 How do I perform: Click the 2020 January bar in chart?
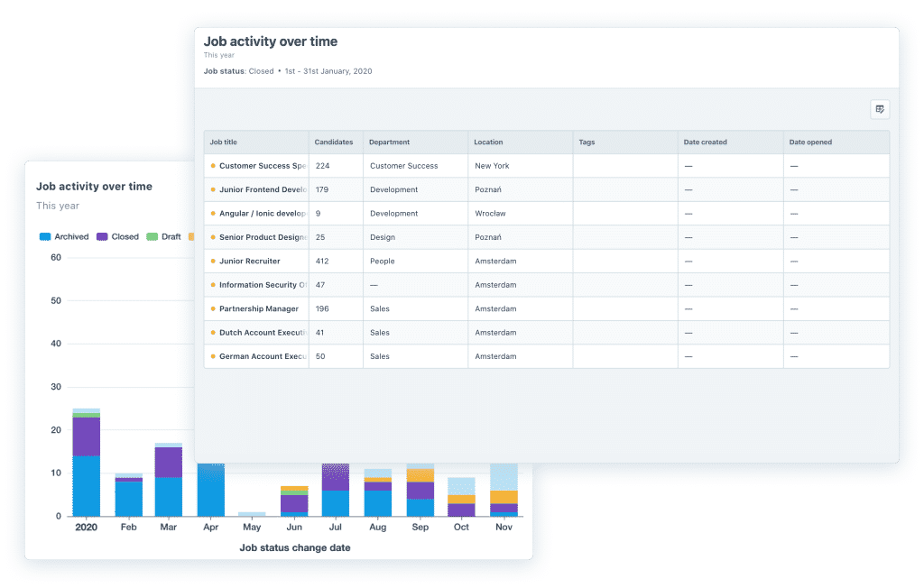click(x=87, y=464)
